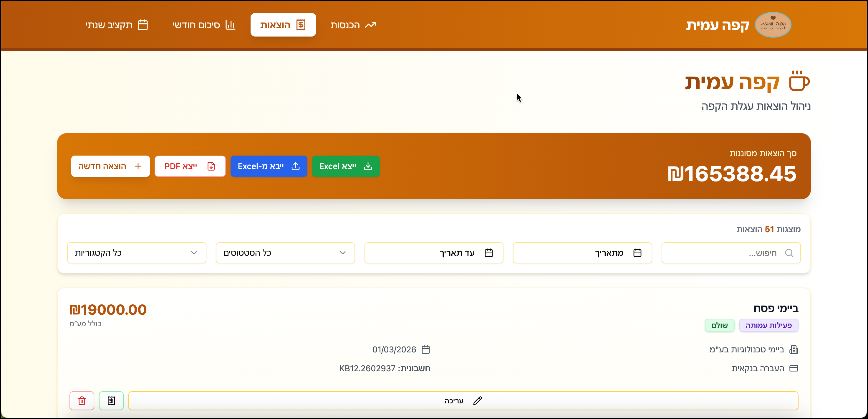Click the plus icon on new expense

138,166
